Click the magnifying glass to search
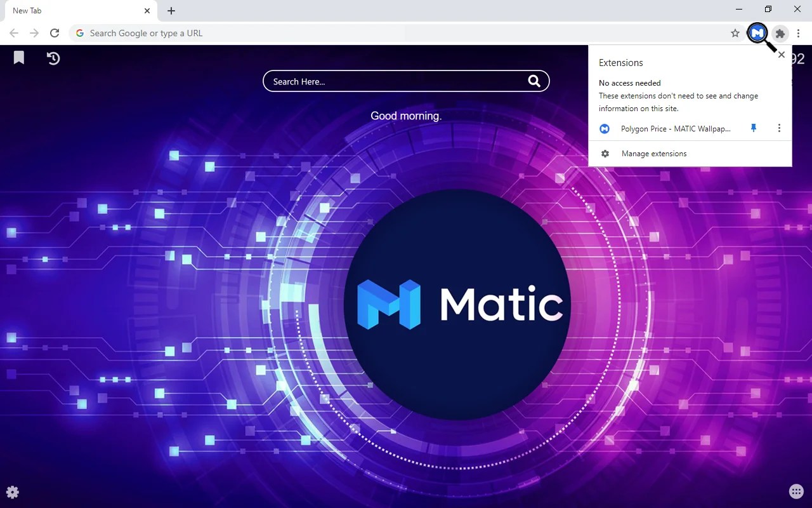This screenshot has width=812, height=508. pyautogui.click(x=534, y=81)
